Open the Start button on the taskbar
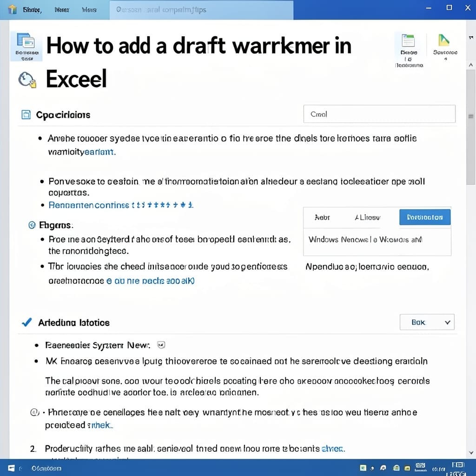Image resolution: width=476 pixels, height=476 pixels. [x=11, y=468]
